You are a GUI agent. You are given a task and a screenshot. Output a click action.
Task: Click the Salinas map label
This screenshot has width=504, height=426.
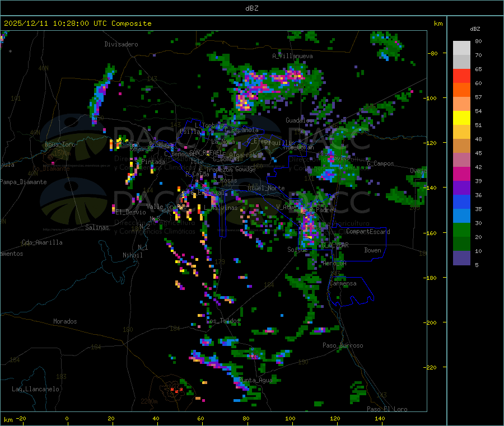[97, 227]
